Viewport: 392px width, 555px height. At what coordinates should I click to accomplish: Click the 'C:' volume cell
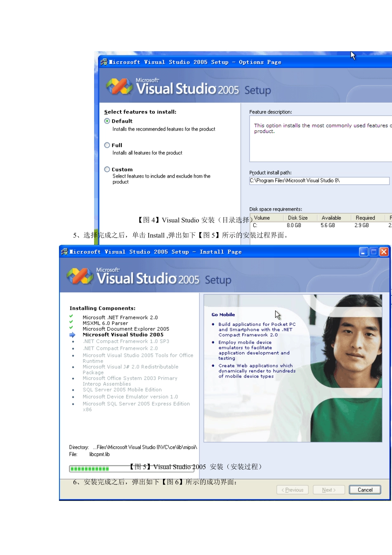point(255,225)
